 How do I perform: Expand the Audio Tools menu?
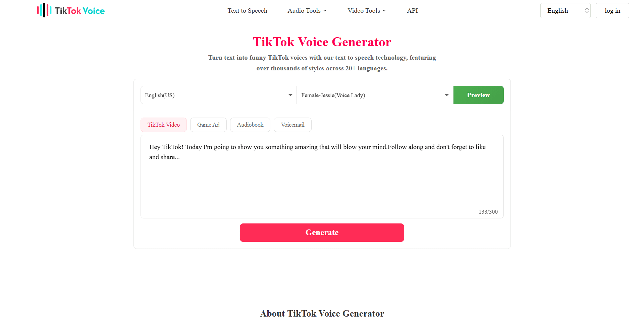[307, 11]
